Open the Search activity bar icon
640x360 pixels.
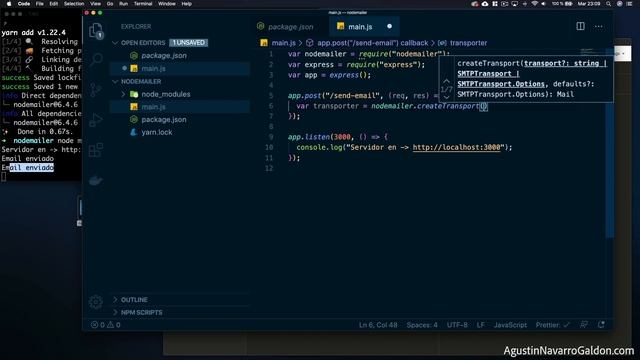pyautogui.click(x=96, y=60)
